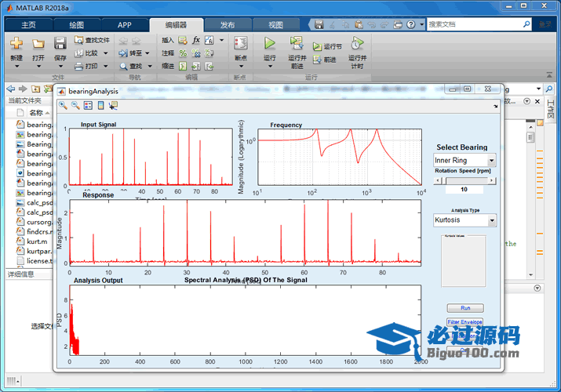Click the back arrow in address bar
The width and height of the screenshot is (561, 392).
tap(11, 89)
